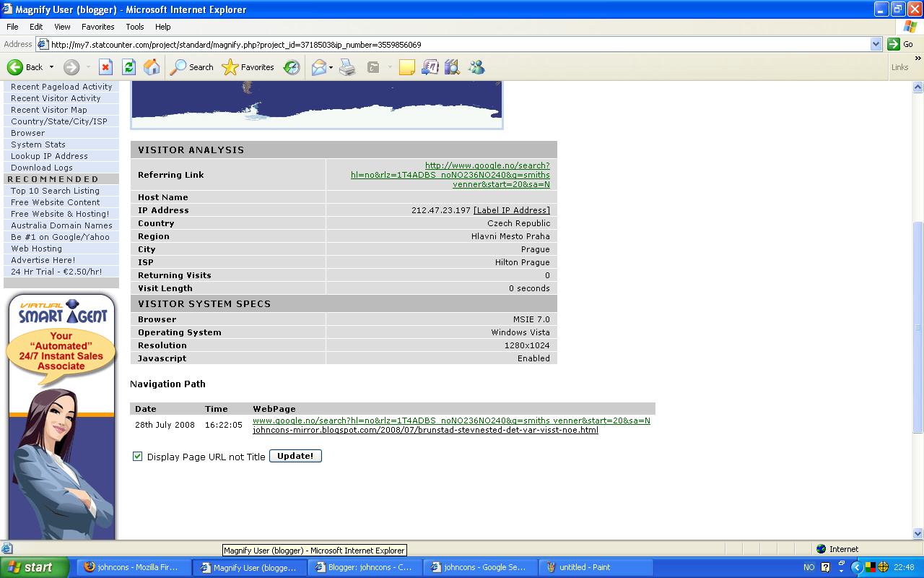Toggle the Display Page URL not Title checkbox

coord(137,457)
